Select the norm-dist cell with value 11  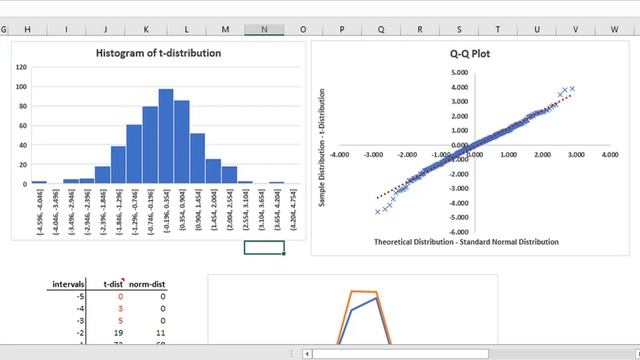[x=160, y=333]
